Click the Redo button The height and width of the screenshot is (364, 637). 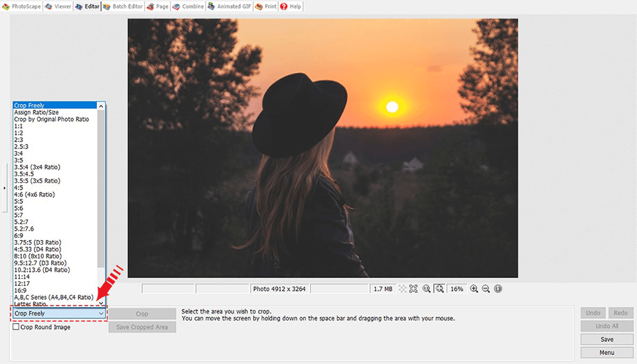620,313
